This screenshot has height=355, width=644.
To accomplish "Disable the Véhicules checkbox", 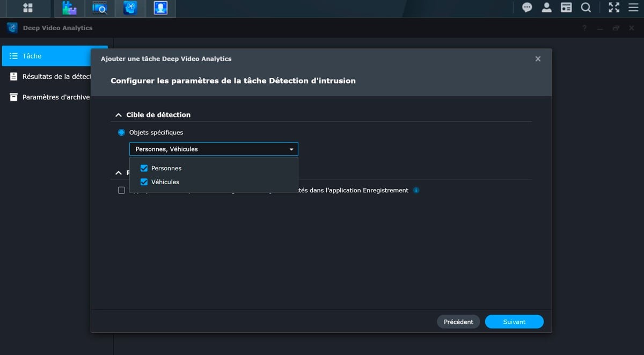I will click(x=144, y=182).
